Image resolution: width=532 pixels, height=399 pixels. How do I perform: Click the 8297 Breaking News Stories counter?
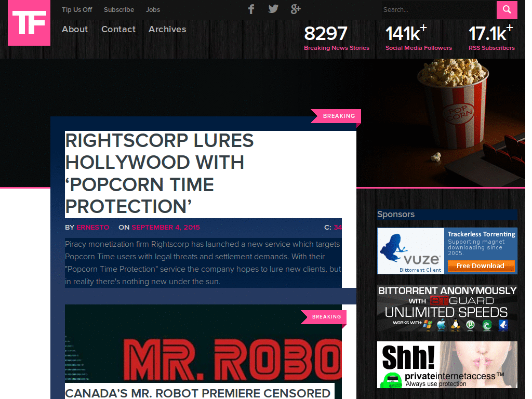pos(337,38)
